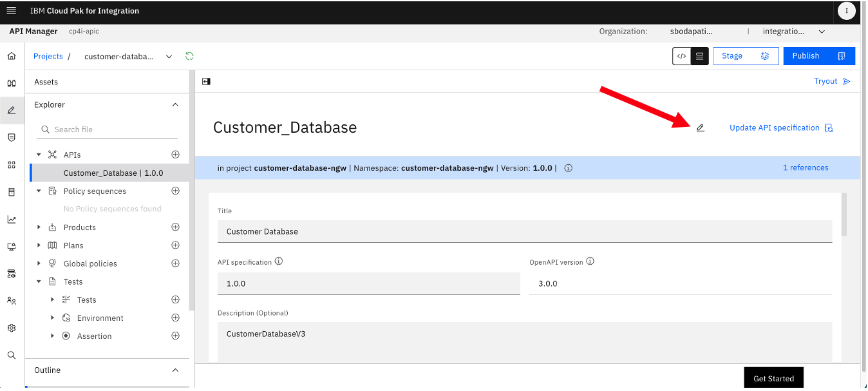Open the hamburger navigation menu

click(x=12, y=11)
